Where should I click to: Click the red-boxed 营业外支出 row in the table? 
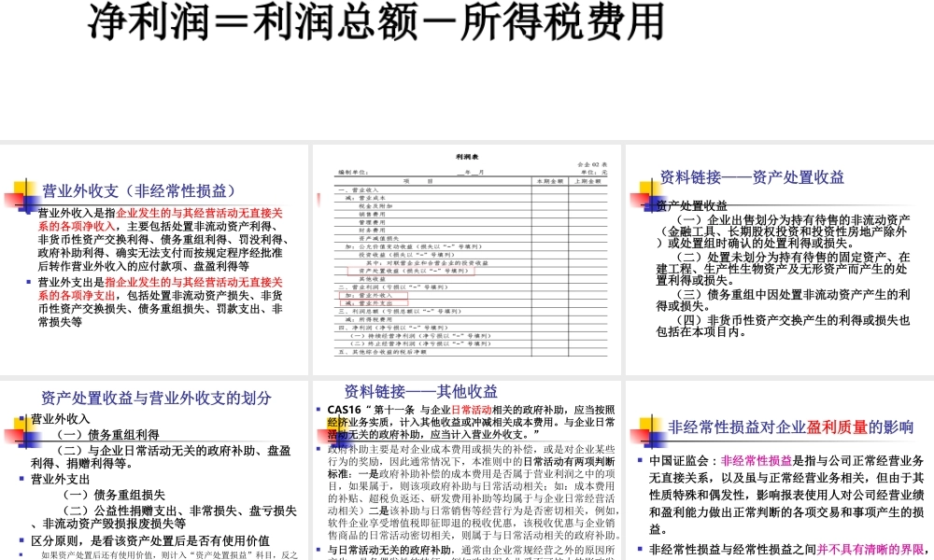tap(369, 302)
